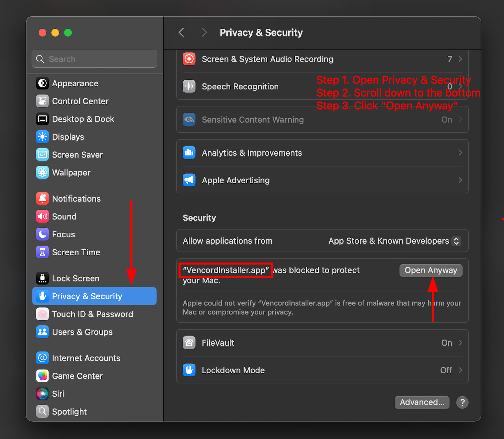Screen dimensions: 504x439
Task: Expand the Apple Advertising row chevron
Action: (460, 180)
